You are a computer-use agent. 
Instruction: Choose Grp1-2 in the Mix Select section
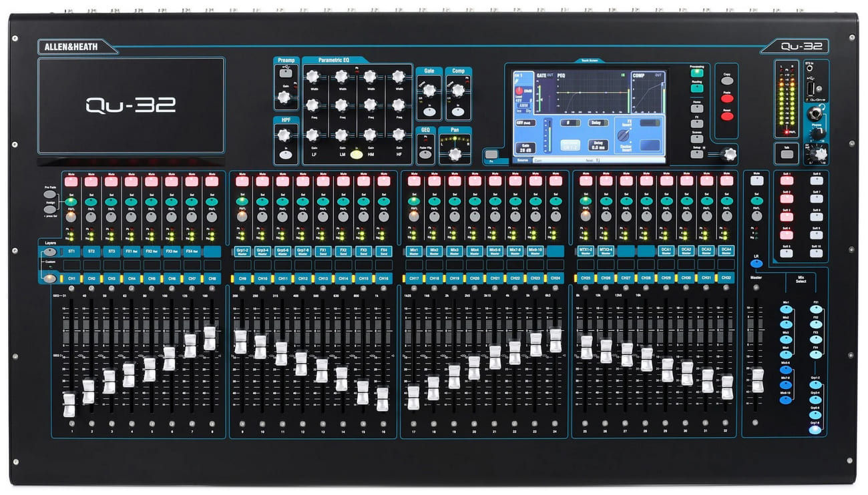point(815,384)
